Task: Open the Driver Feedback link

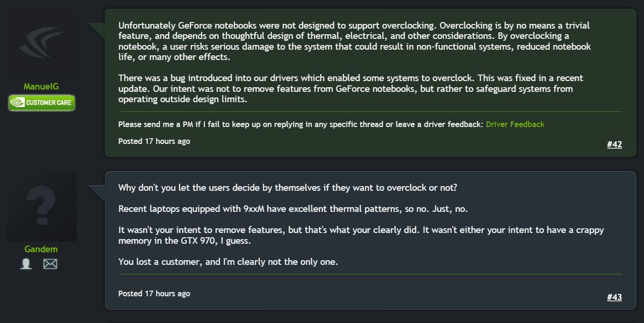Action: [x=515, y=124]
